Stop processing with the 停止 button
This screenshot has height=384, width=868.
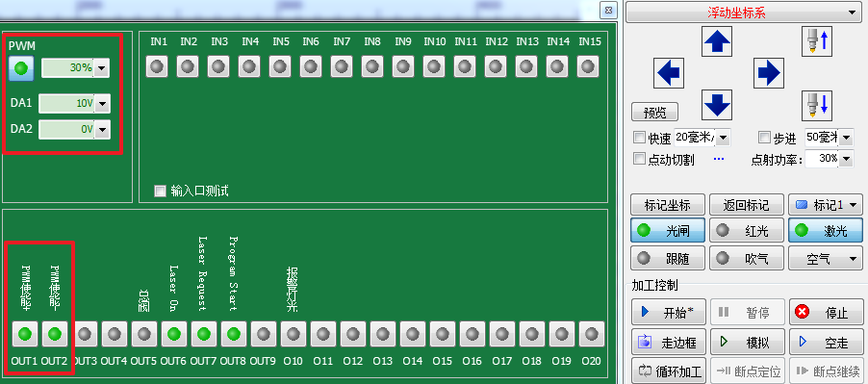point(826,313)
